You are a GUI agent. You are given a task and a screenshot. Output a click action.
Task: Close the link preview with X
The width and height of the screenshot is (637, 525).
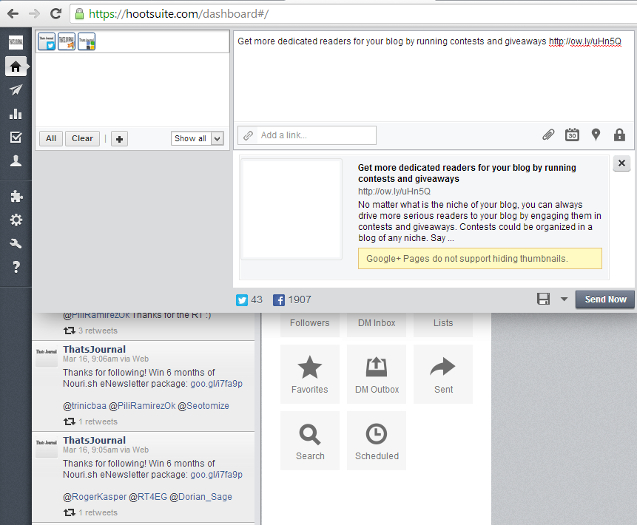[622, 163]
